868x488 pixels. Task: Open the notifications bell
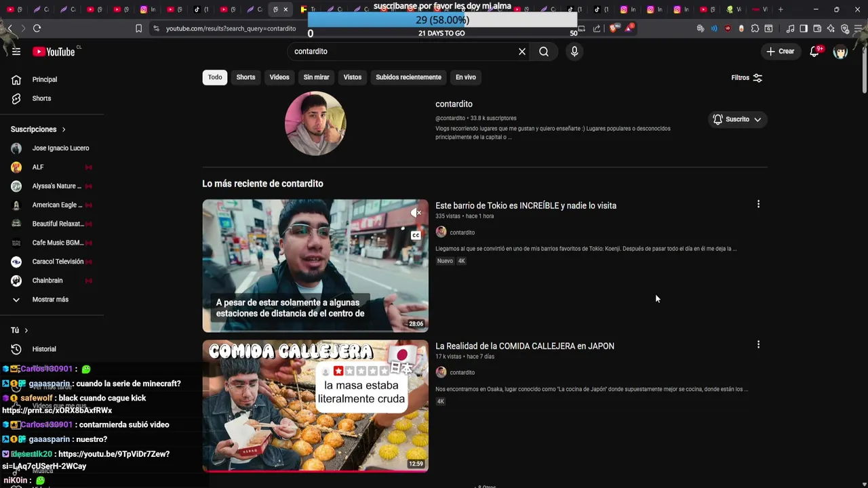click(x=814, y=52)
